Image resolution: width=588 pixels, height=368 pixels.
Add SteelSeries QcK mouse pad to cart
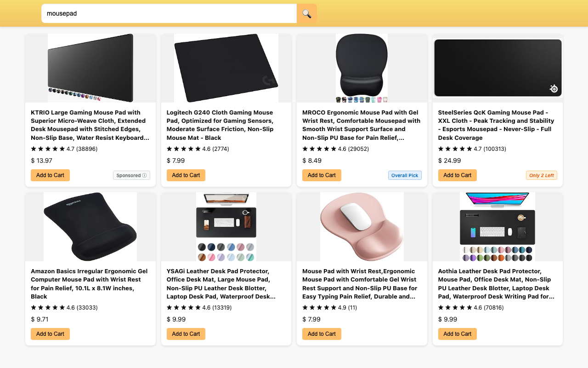(457, 175)
